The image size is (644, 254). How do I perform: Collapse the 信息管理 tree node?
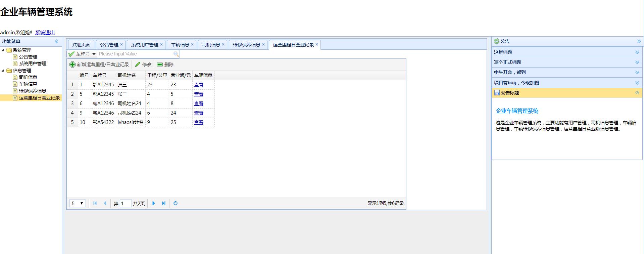pos(3,71)
